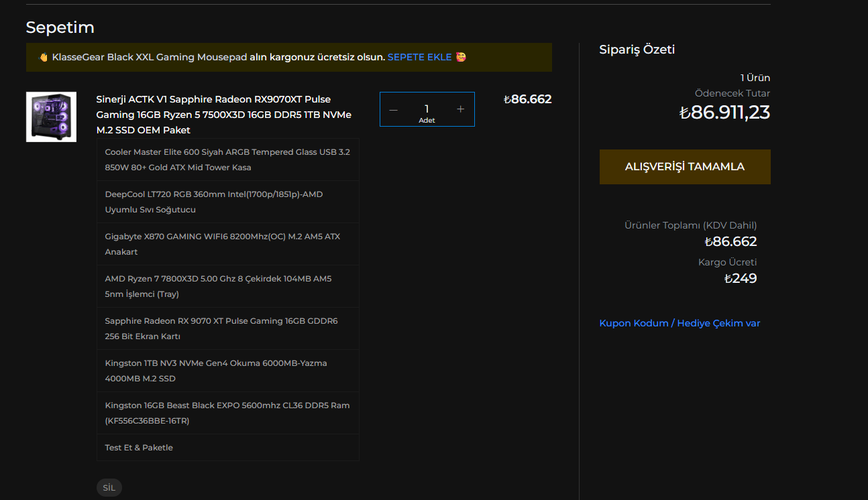This screenshot has width=868, height=500.
Task: Click the waving hand emoji in banner
Action: pos(44,57)
